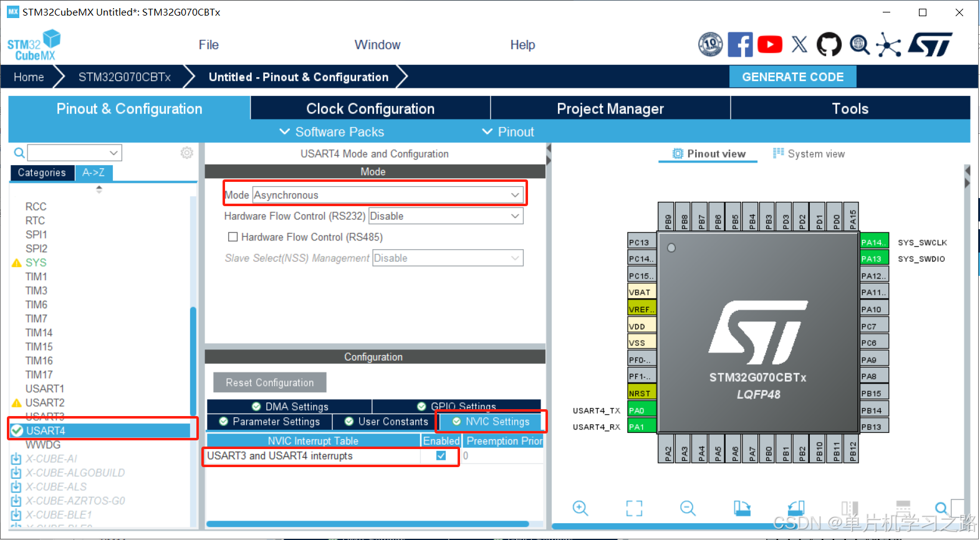Switch to the Clock Configuration tab
Viewport: 980px width, 540px height.
(370, 108)
